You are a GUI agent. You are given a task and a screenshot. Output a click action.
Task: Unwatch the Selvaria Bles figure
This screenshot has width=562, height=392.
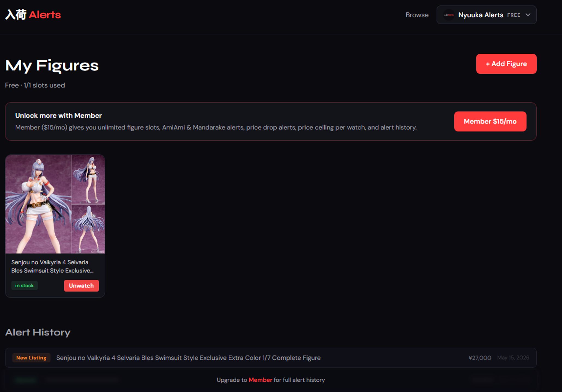coord(81,286)
